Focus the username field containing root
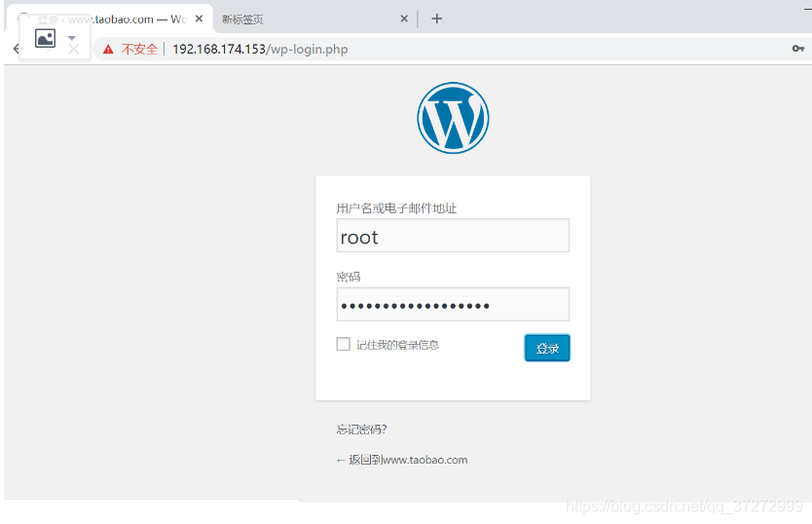812x524 pixels. pyautogui.click(x=453, y=236)
